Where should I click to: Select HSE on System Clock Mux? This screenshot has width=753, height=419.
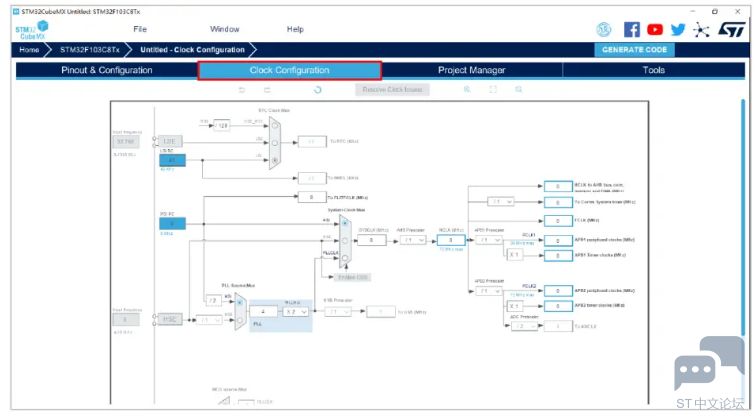345,240
